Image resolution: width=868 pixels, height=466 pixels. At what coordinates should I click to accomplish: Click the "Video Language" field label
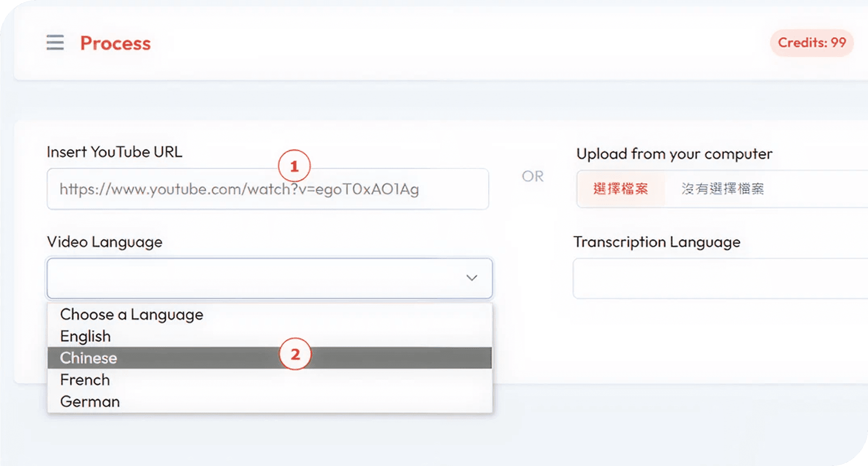[105, 242]
